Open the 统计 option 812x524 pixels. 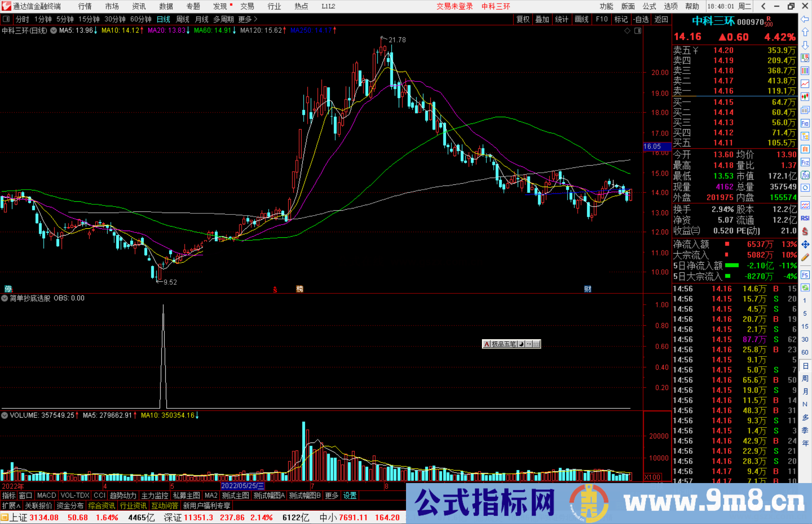[562, 19]
